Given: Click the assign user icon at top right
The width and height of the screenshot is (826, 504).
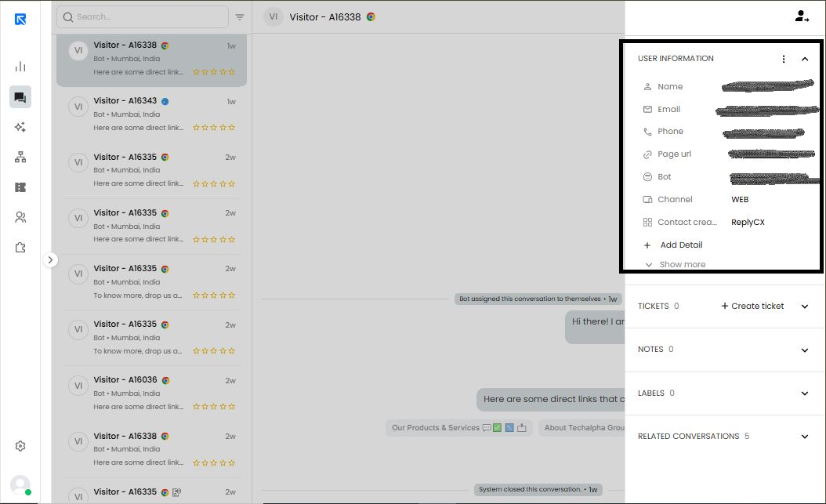Looking at the screenshot, I should [x=802, y=16].
